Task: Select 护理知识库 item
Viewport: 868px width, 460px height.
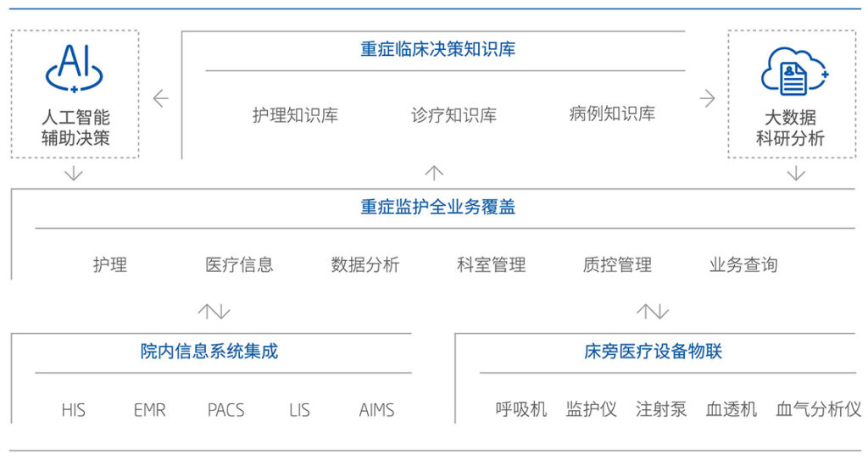Action: 295,115
